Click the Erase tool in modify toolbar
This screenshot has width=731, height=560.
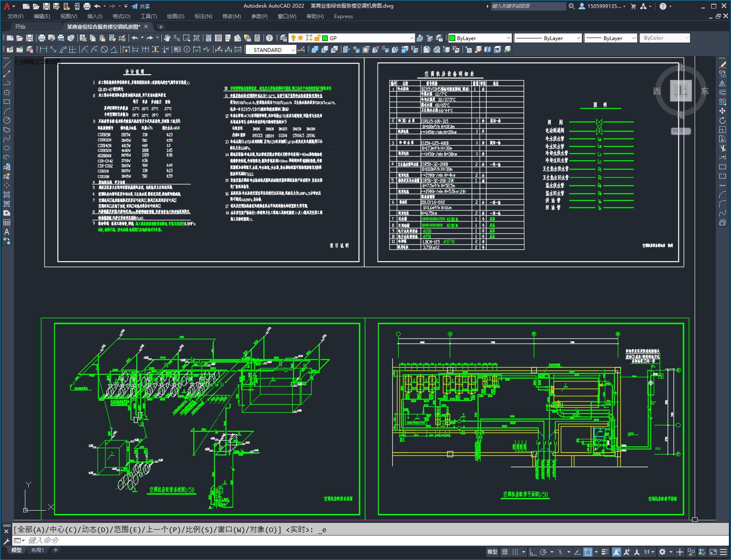pos(723,65)
